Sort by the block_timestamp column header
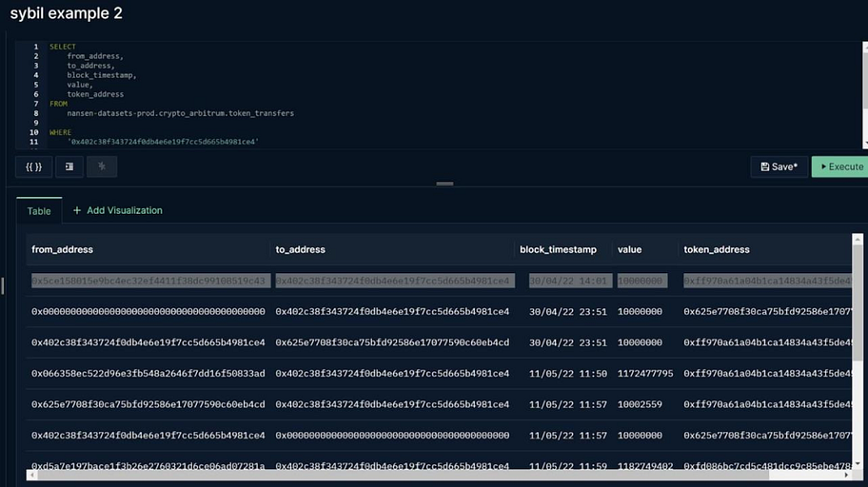The width and height of the screenshot is (868, 487). point(558,249)
